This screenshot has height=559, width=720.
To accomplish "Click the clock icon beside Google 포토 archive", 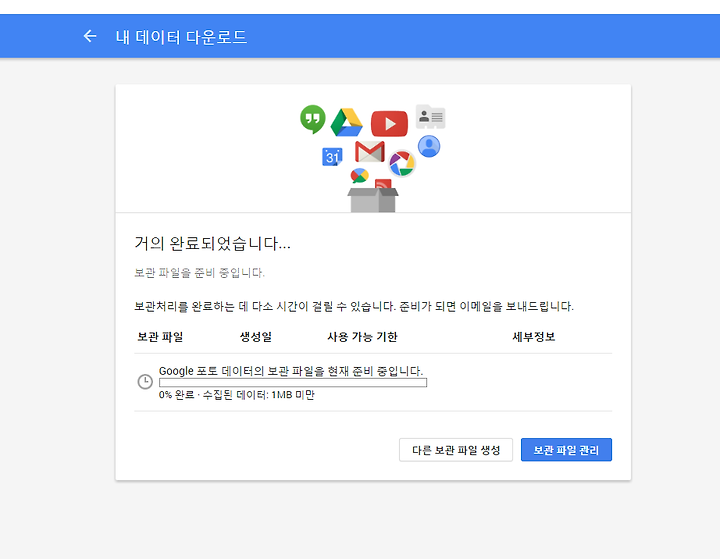I will coord(145,382).
